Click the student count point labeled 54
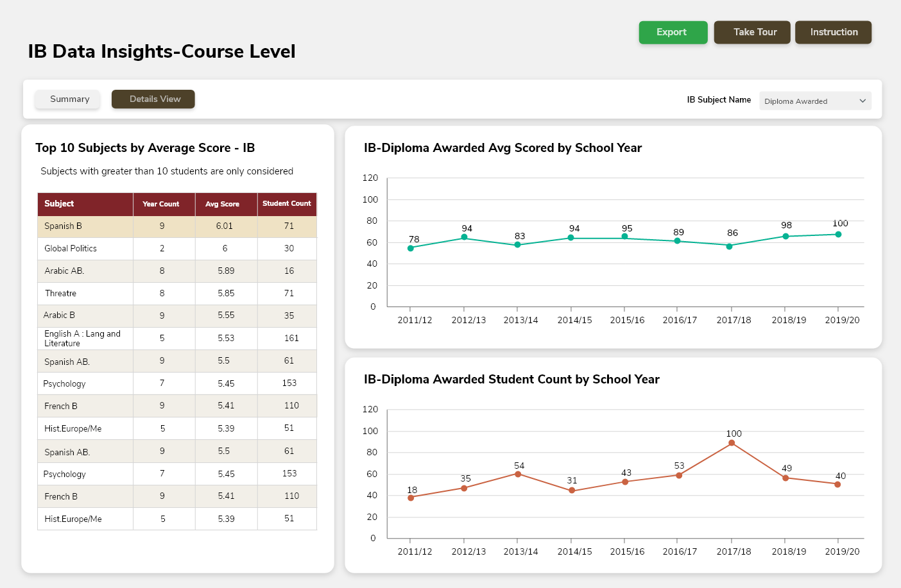Viewport: 901px width, 588px height. point(518,474)
